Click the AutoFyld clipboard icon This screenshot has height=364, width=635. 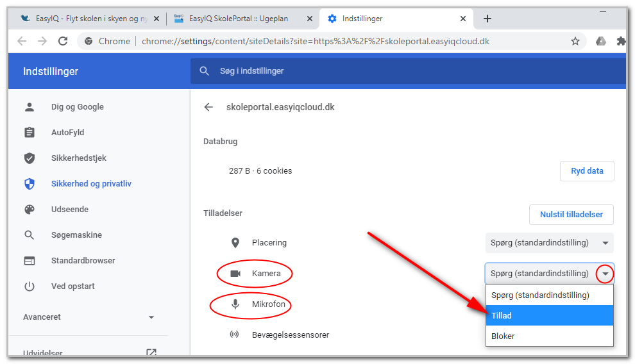[x=30, y=132]
